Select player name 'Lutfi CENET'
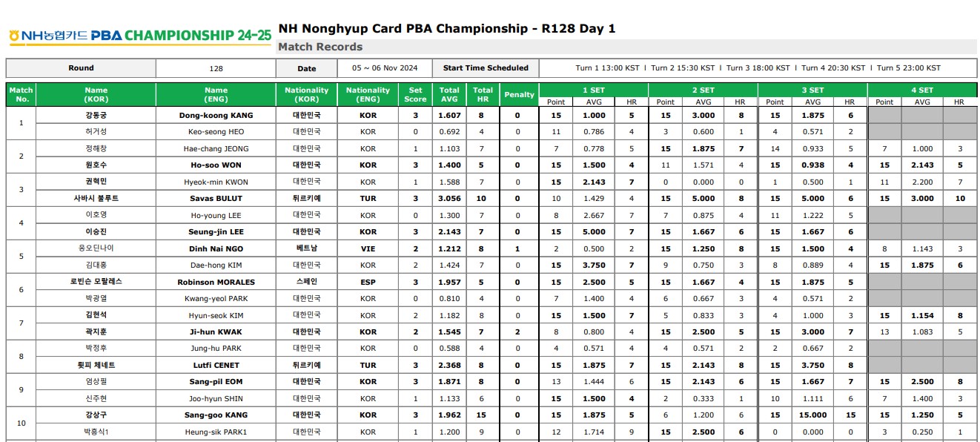The image size is (980, 442). click(x=216, y=365)
